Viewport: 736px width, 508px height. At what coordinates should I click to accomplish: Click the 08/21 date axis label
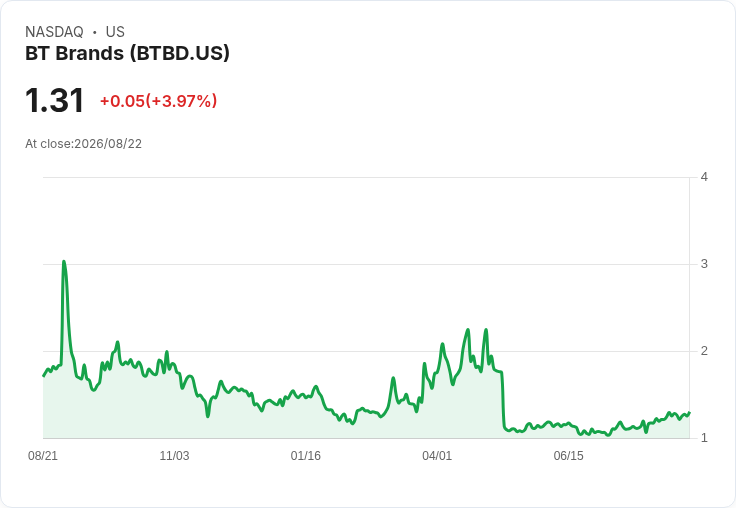coord(43,456)
